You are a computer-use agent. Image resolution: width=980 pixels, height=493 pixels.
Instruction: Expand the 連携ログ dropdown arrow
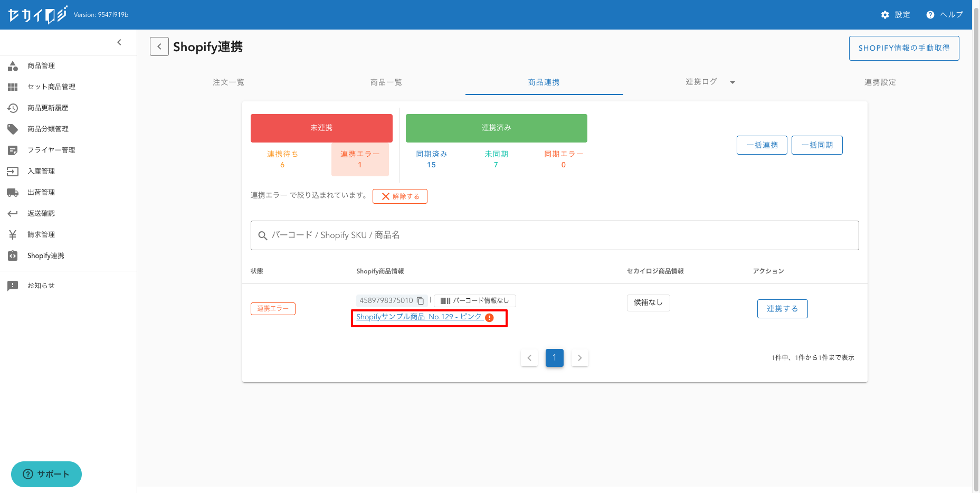tap(732, 82)
